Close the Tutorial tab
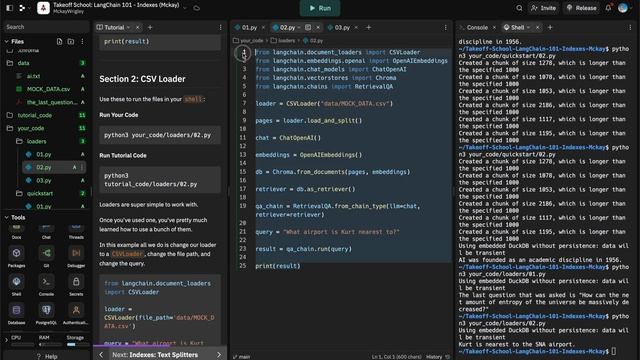Viewport: 640px width, 360px height. 138,27
